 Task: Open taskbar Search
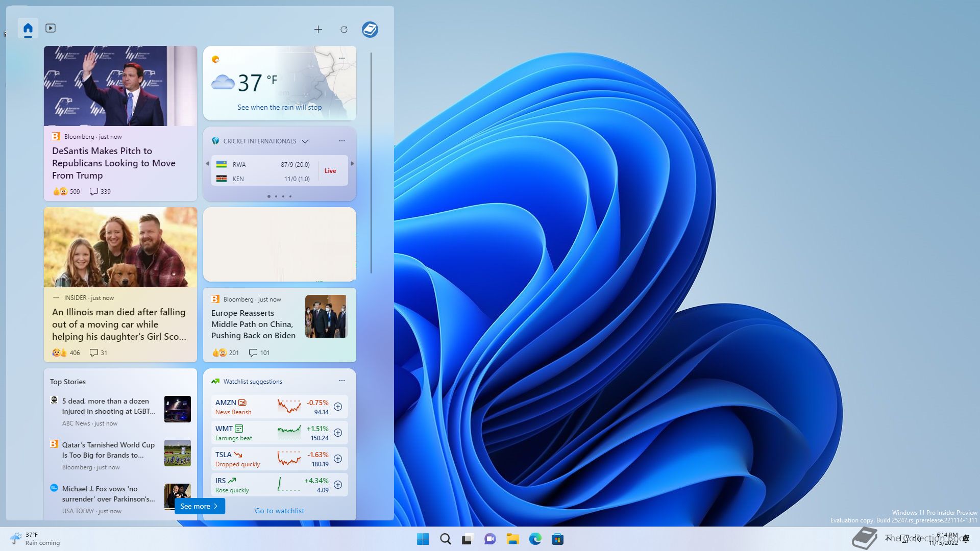tap(446, 539)
